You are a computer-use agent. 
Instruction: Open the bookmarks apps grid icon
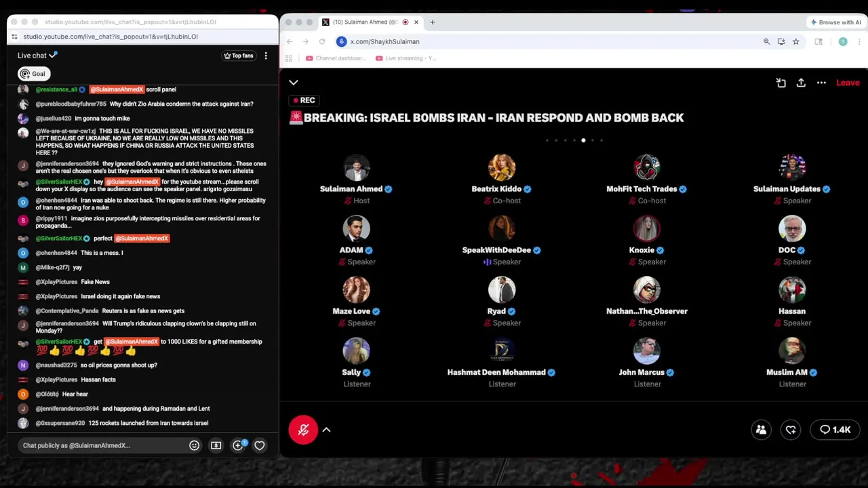pos(289,58)
